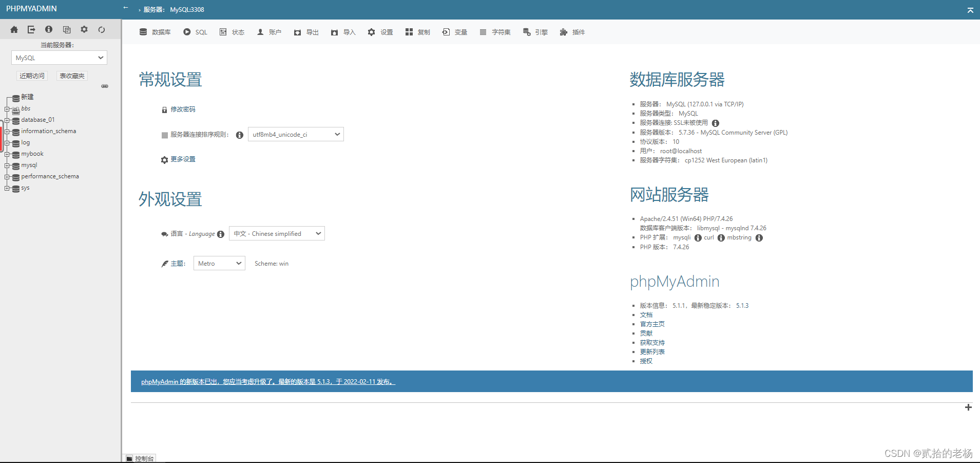Open the SQL tab

click(196, 32)
